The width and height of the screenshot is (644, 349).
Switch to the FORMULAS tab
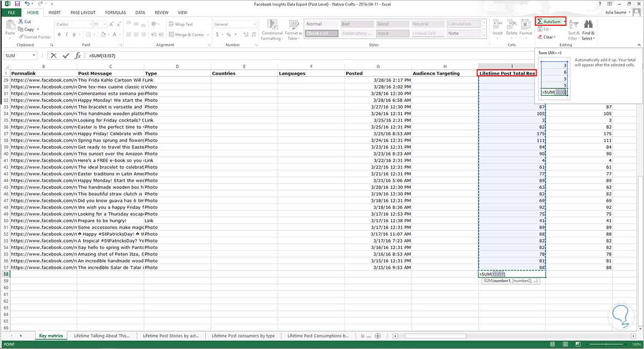[x=115, y=12]
